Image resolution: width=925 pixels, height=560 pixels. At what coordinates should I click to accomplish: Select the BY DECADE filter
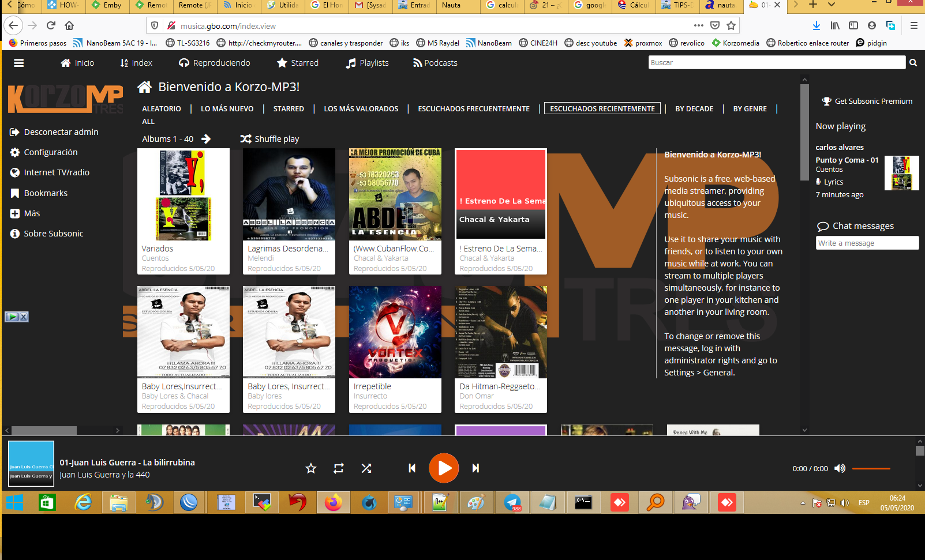694,108
